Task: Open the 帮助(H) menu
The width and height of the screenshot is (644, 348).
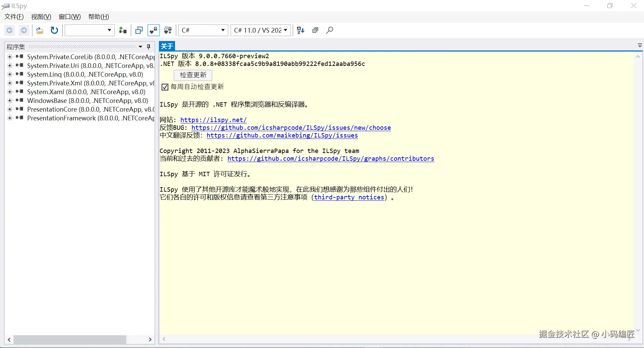Action: click(x=99, y=17)
